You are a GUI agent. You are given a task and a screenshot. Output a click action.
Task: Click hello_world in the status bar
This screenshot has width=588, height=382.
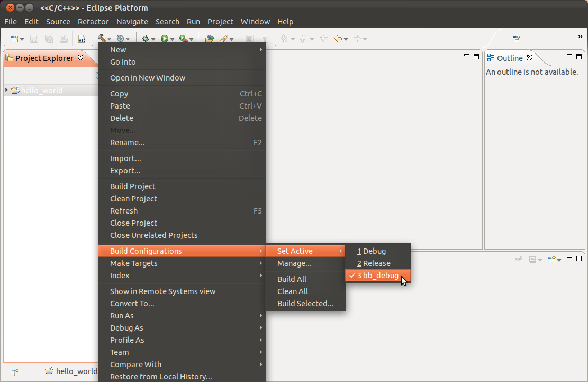(x=77, y=371)
